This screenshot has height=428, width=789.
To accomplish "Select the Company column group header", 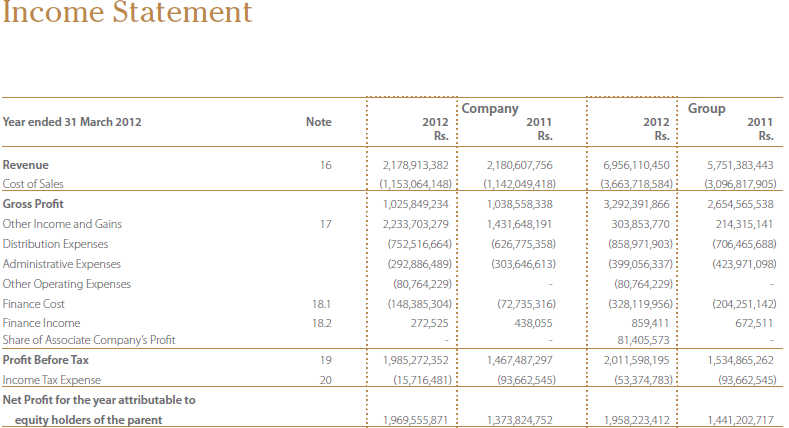I will (x=490, y=108).
